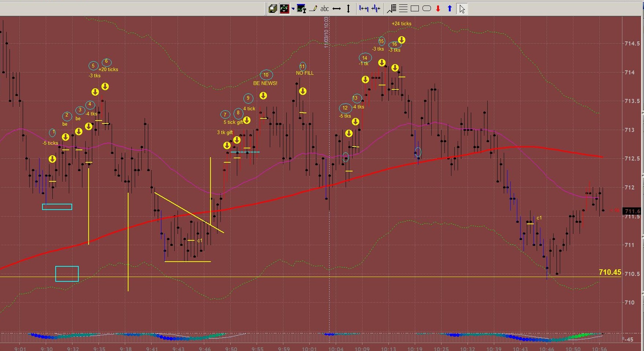Screen dimensions: 644x351
Task: Pick the horizontal double-arrow tool
Action: pos(337,8)
